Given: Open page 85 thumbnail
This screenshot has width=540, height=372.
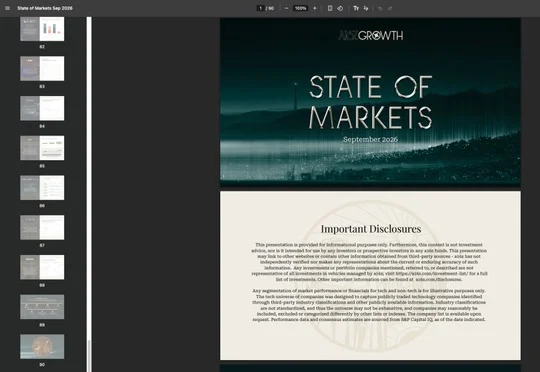Looking at the screenshot, I should (x=42, y=148).
